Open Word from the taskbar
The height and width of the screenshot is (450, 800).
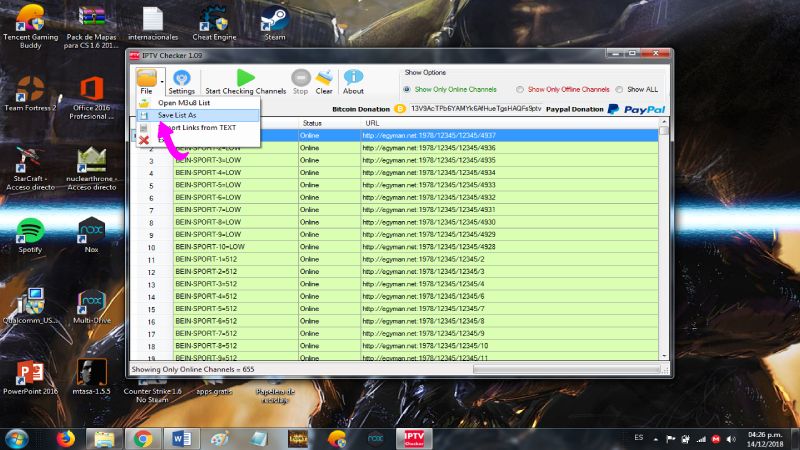click(182, 439)
